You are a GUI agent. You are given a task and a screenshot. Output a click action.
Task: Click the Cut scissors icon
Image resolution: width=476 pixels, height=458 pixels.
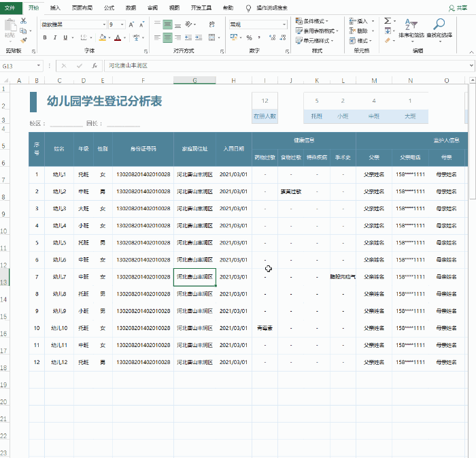coord(23,21)
